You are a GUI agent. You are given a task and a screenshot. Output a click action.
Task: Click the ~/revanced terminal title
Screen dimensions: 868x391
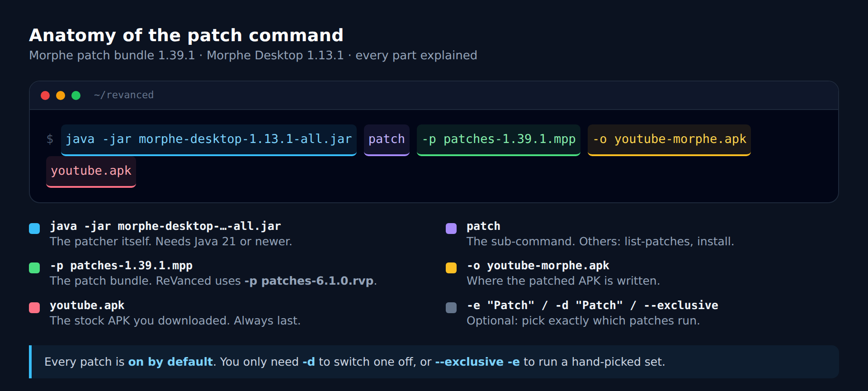[x=124, y=95]
